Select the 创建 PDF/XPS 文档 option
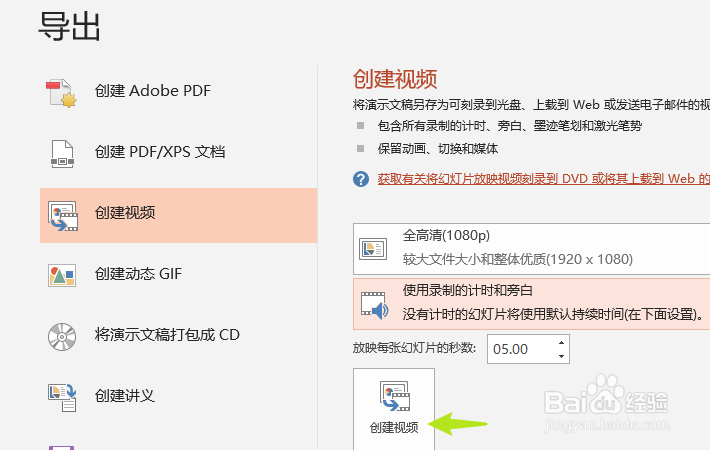 [x=178, y=152]
